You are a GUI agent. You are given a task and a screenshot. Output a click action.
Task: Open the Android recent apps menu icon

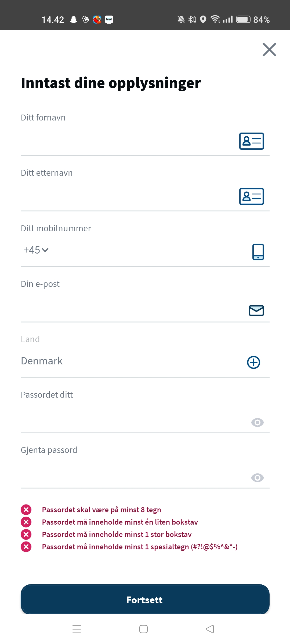[x=77, y=629]
